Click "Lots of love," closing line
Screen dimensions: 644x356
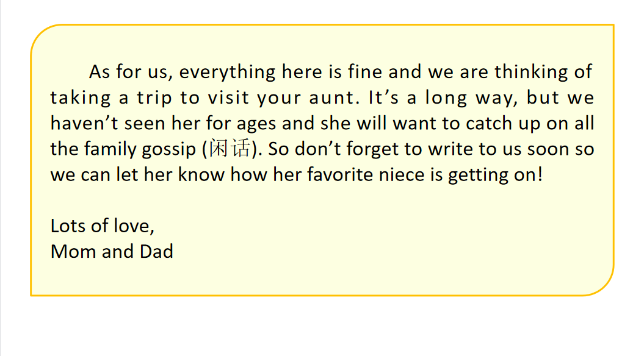click(103, 226)
